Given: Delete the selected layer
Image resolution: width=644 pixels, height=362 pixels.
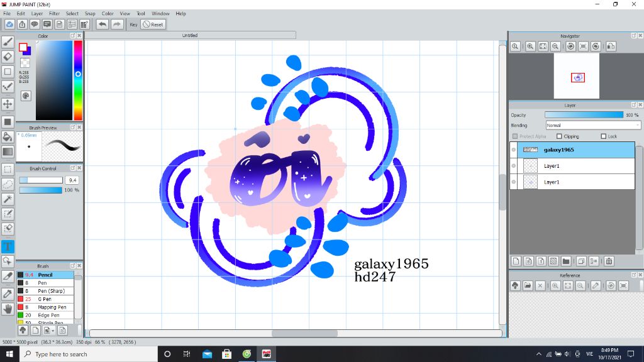Looking at the screenshot, I should [x=609, y=261].
